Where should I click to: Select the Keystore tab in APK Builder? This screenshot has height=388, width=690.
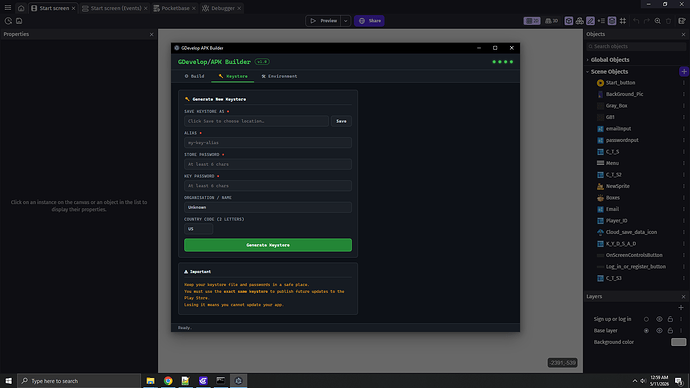tap(233, 76)
